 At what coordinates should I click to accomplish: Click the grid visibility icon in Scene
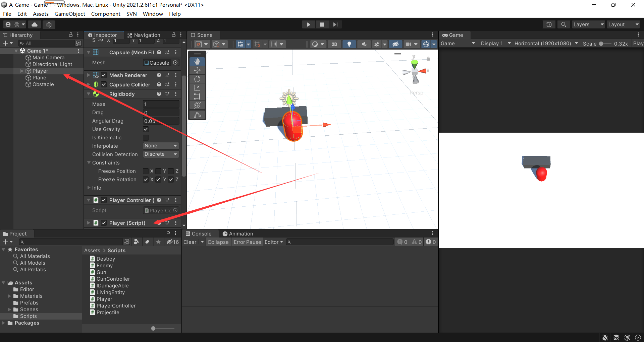240,44
